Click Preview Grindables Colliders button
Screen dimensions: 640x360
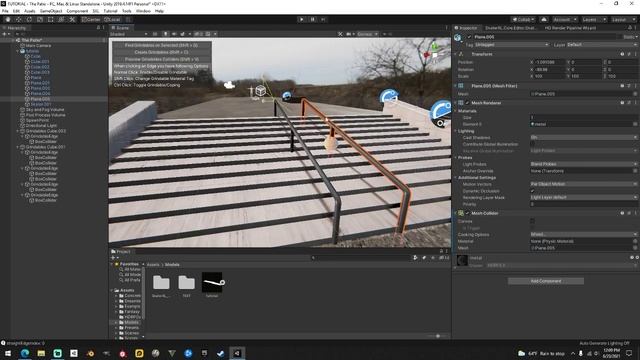pyautogui.click(x=161, y=59)
